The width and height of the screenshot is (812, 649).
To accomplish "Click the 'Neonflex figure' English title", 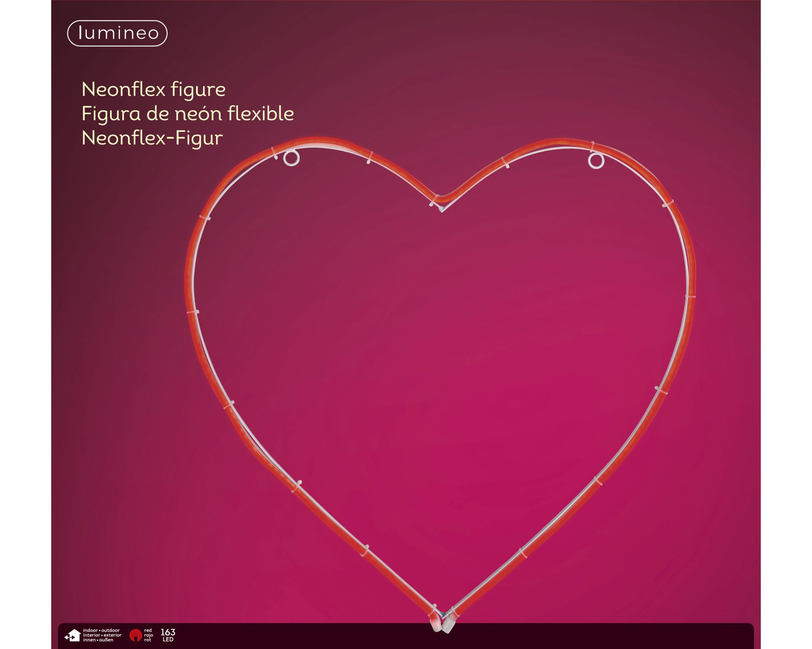I will click(154, 89).
